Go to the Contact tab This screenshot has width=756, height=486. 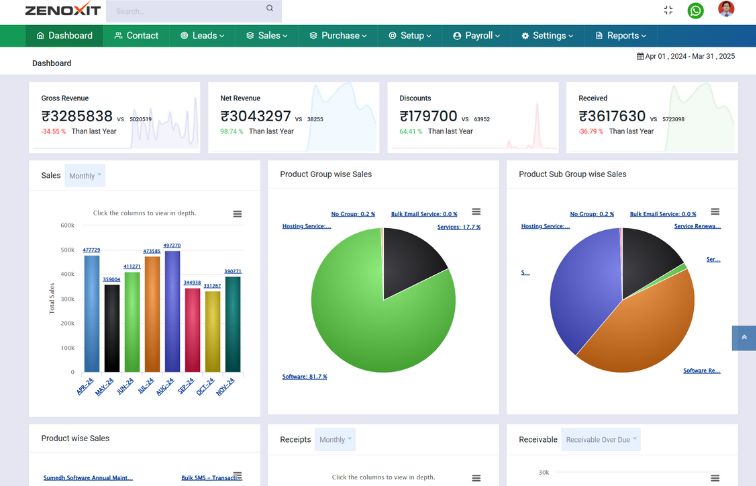[136, 35]
